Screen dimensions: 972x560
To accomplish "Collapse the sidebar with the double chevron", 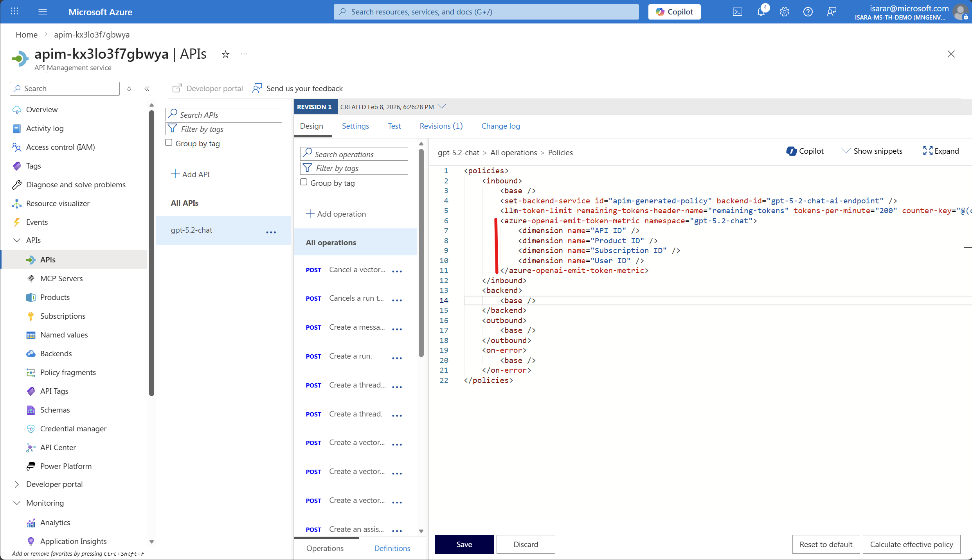I will 147,89.
